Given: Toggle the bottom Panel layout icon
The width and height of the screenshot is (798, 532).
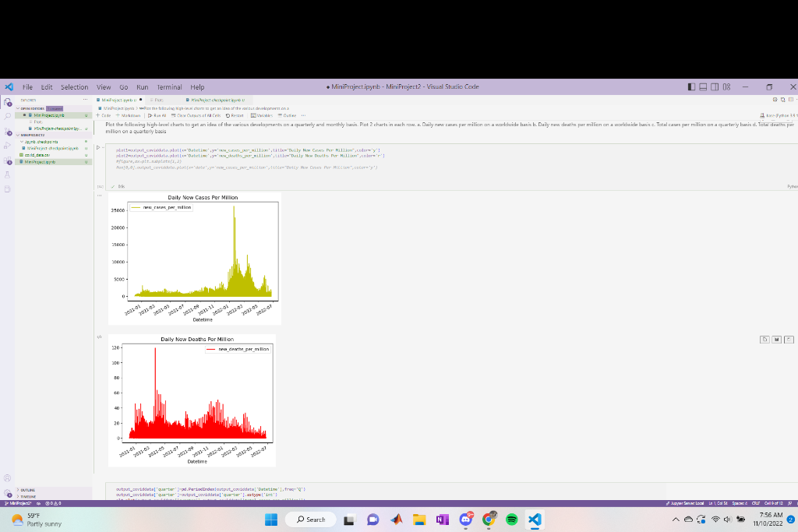Looking at the screenshot, I should (x=703, y=87).
